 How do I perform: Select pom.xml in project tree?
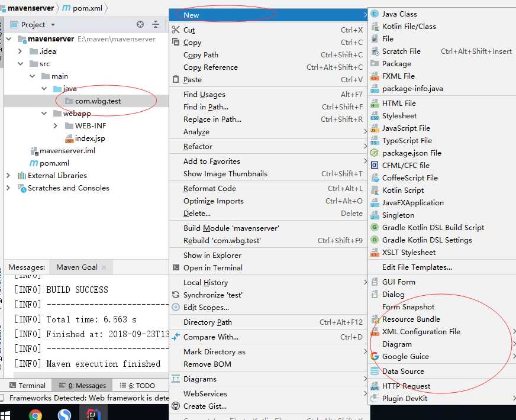[54, 163]
